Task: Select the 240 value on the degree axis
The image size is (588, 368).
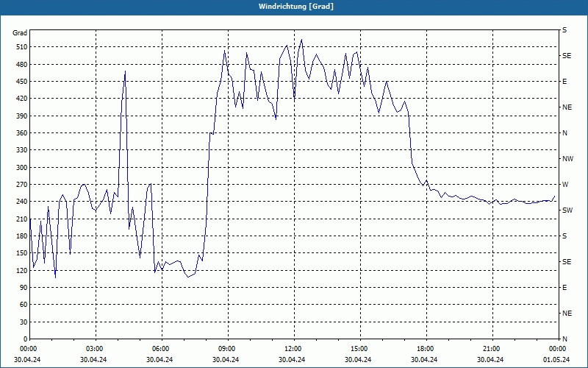Action: tap(21, 202)
